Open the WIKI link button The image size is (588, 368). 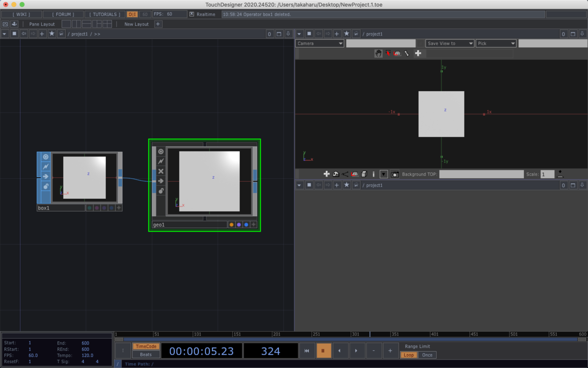(21, 14)
